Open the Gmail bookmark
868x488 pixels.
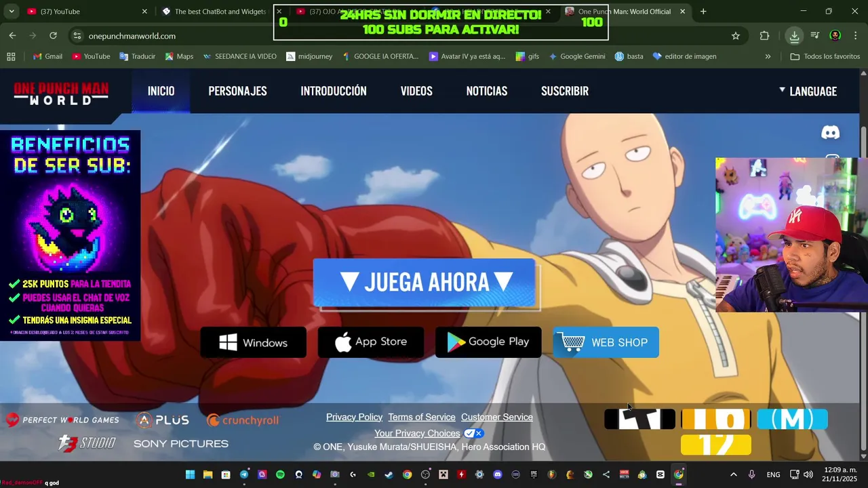click(x=47, y=56)
